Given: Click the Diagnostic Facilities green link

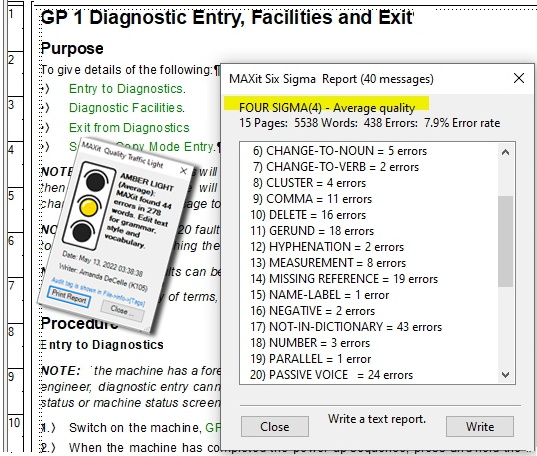Looking at the screenshot, I should point(127,108).
